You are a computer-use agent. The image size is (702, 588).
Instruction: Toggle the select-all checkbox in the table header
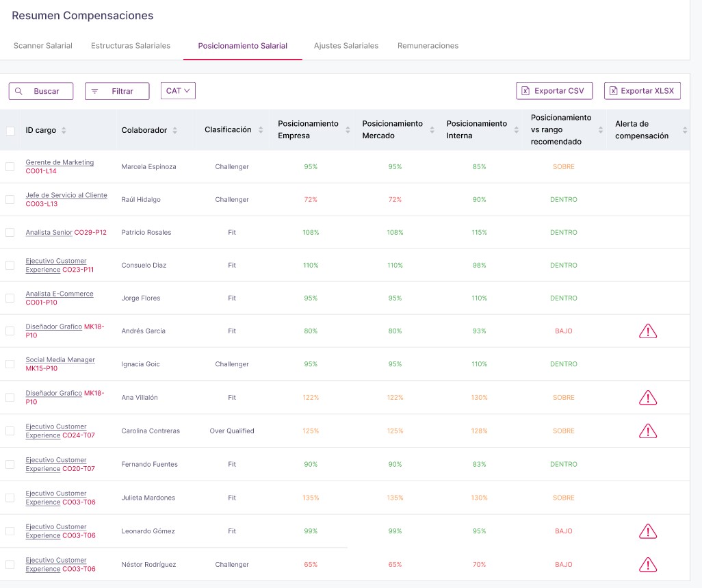10,131
